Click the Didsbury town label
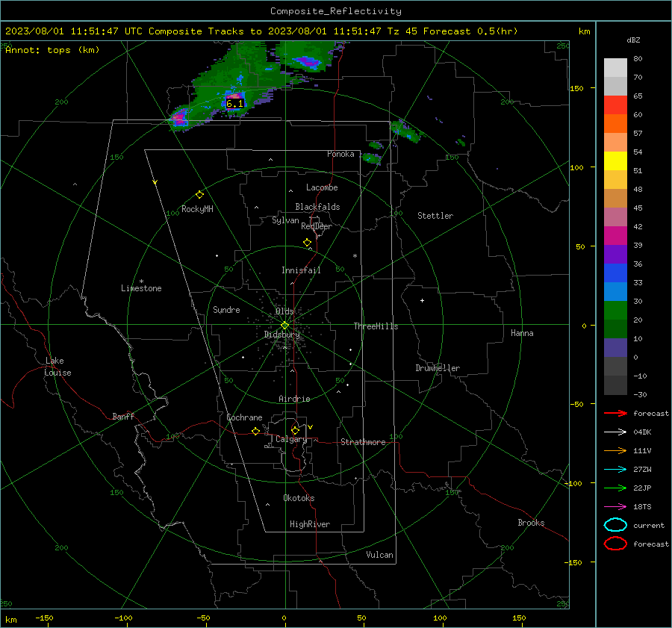 [281, 335]
